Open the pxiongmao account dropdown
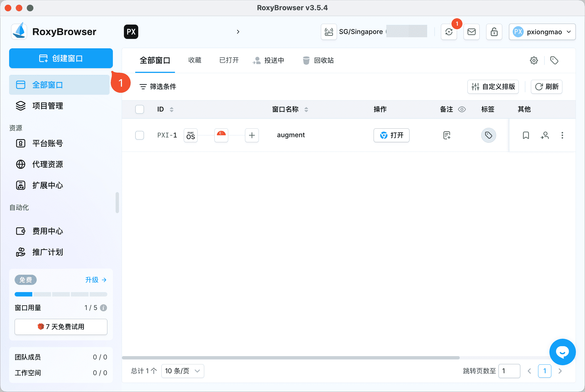This screenshot has height=392, width=585. pos(542,32)
